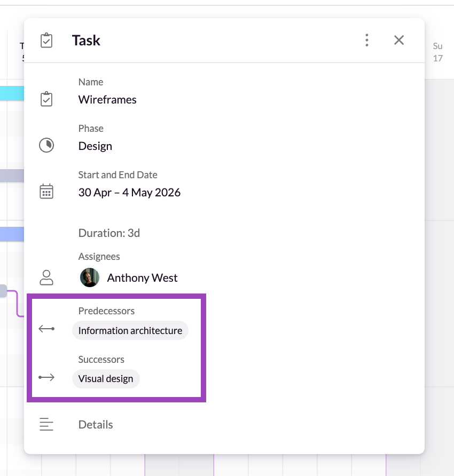The image size is (454, 476).
Task: Change the Design phase value
Action: (x=95, y=146)
